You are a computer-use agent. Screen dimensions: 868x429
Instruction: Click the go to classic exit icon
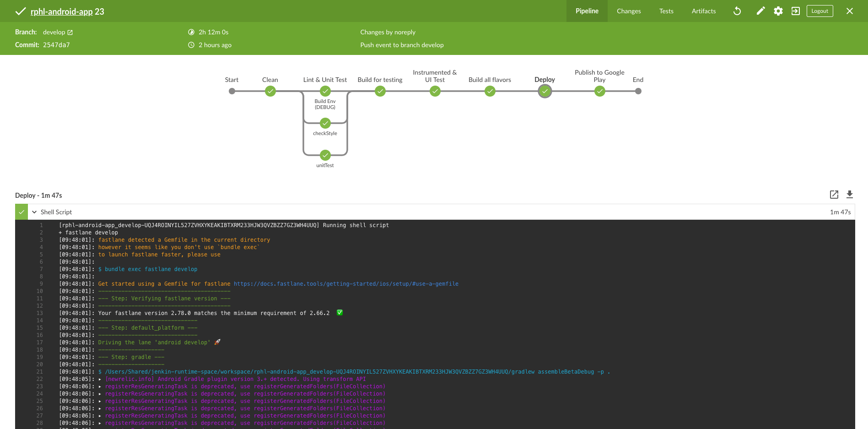pyautogui.click(x=795, y=11)
